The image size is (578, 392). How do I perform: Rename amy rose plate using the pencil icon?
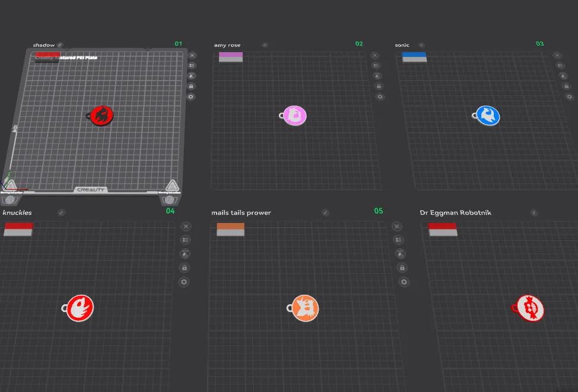(x=265, y=45)
